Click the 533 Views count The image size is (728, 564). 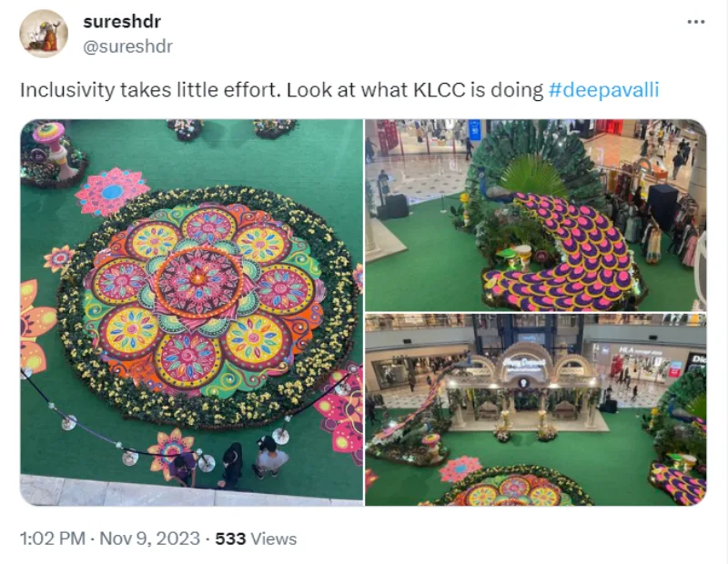(x=256, y=539)
